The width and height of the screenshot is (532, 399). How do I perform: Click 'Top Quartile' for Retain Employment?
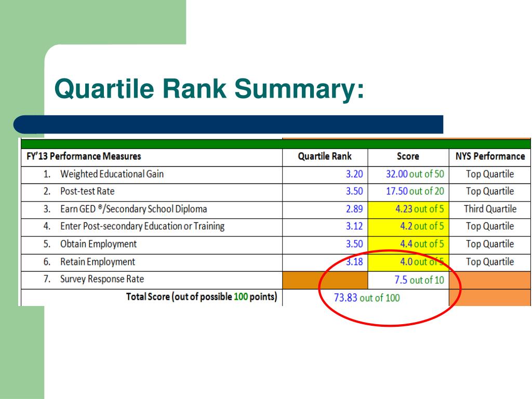coord(490,262)
